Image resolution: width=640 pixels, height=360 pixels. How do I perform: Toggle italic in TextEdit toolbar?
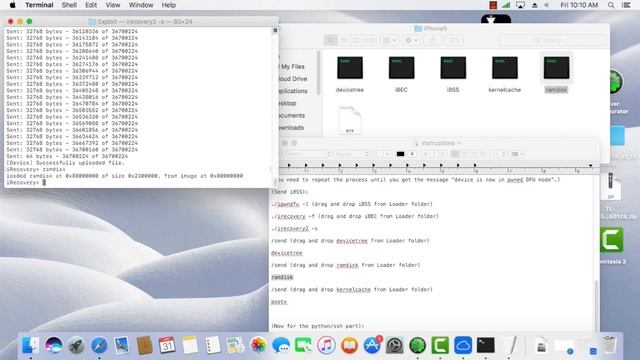point(434,154)
